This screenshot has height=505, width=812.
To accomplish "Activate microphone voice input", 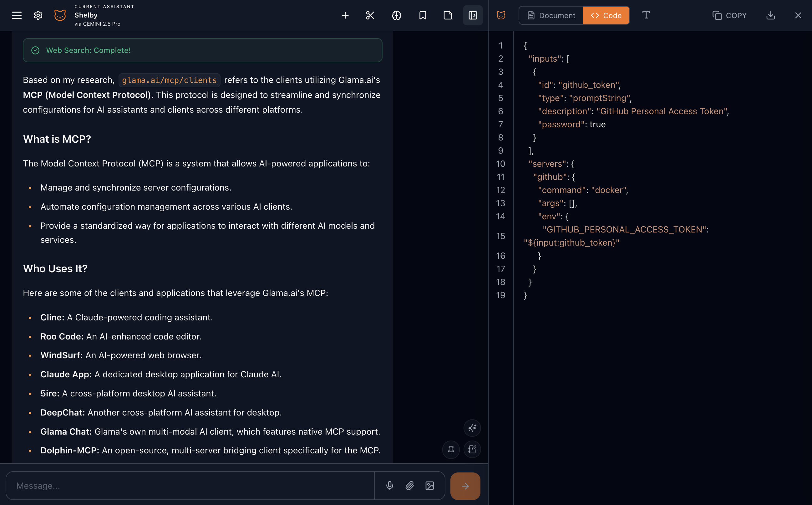I will [x=390, y=486].
